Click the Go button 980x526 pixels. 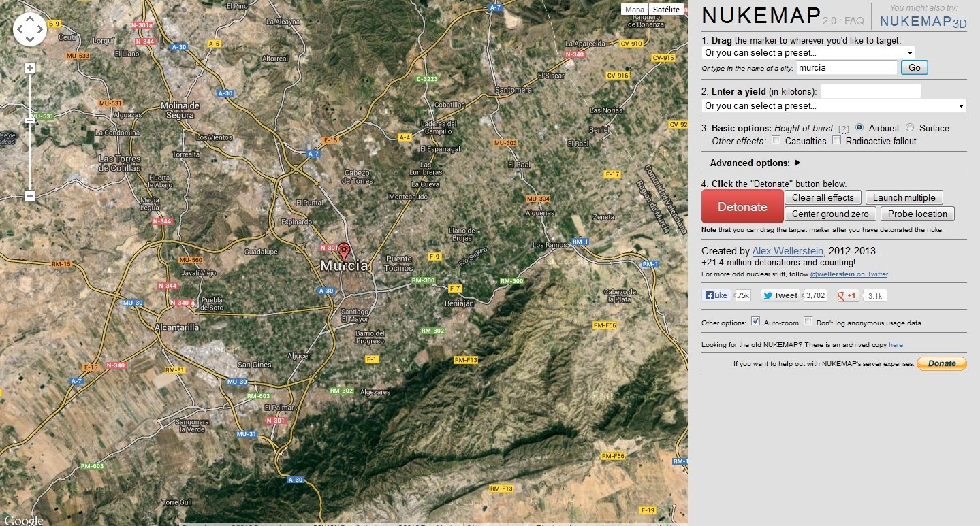click(914, 67)
